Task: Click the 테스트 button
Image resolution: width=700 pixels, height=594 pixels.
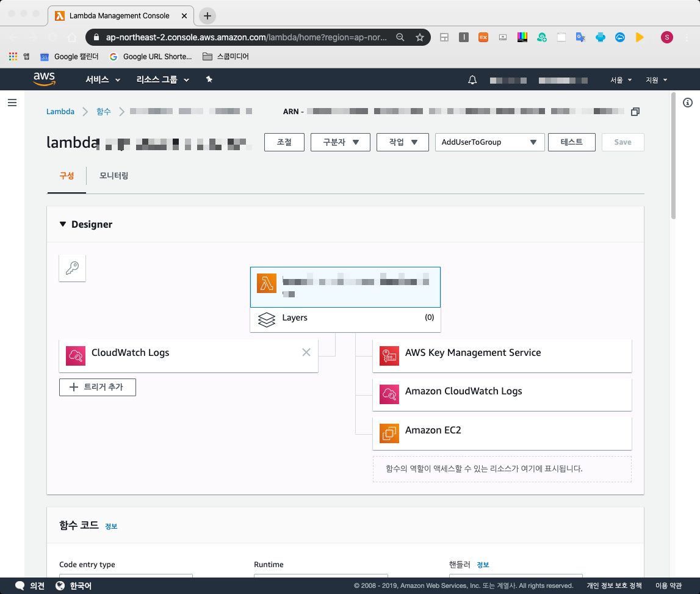Action: [571, 142]
